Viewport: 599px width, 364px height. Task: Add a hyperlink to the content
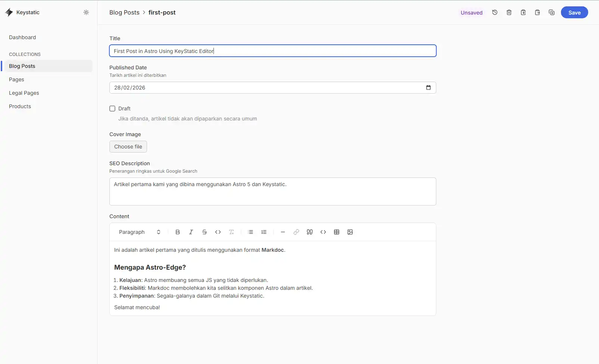[296, 232]
